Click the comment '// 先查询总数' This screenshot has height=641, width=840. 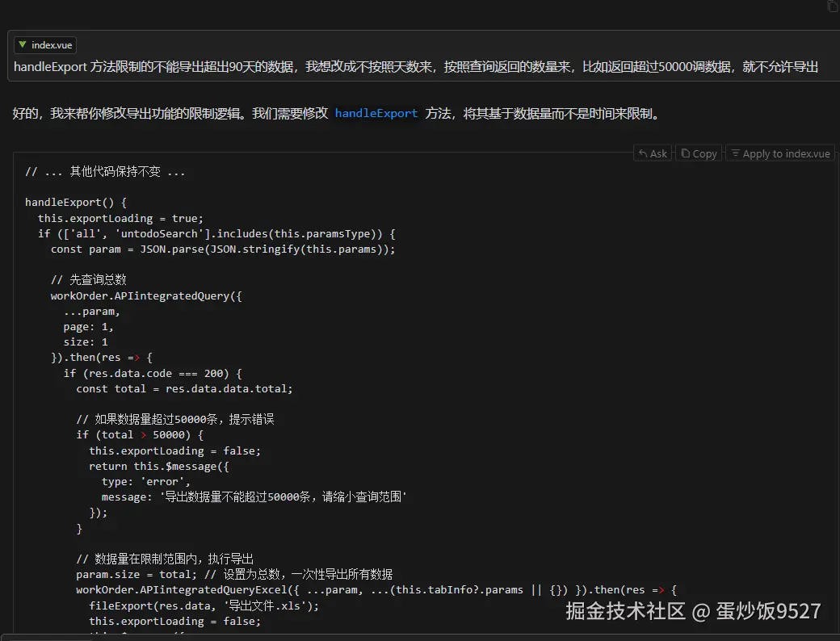pos(88,279)
